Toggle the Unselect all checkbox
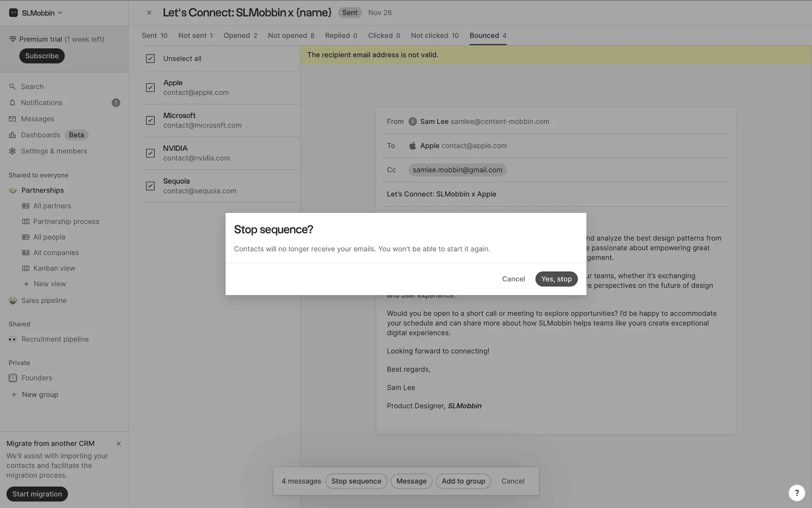812x508 pixels. click(x=150, y=58)
